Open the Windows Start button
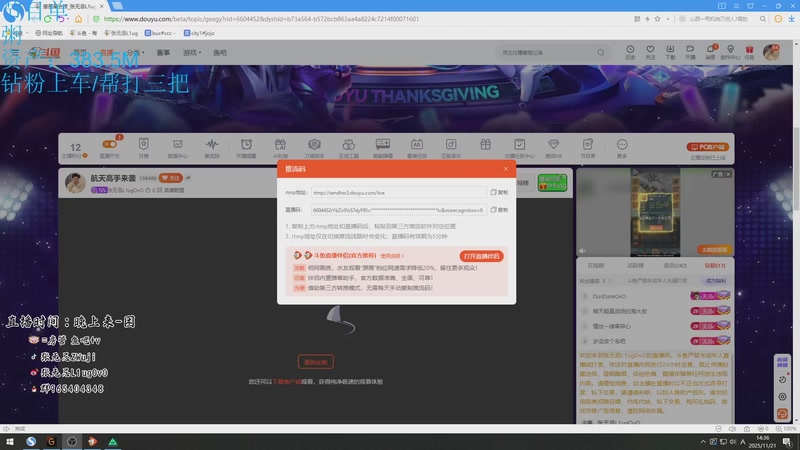Viewport: 800px width, 450px height. (x=10, y=441)
